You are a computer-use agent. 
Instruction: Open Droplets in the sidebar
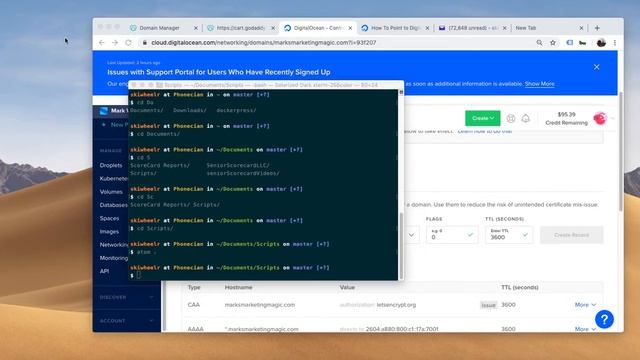tap(111, 165)
